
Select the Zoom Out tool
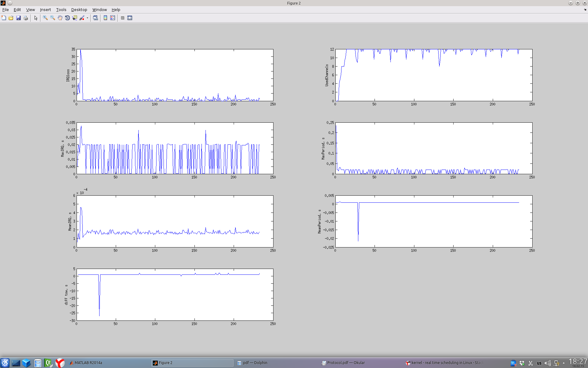pos(53,18)
